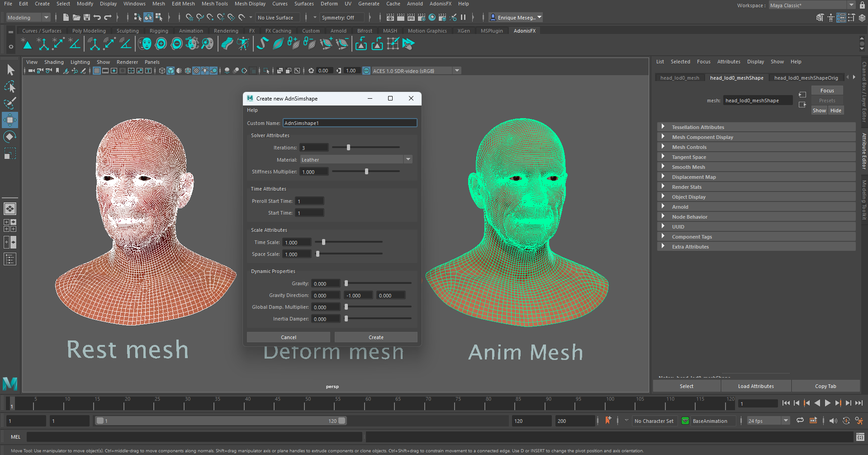Open the Material dropdown showing Leather
Viewport: 868px width, 455px height.
(356, 159)
